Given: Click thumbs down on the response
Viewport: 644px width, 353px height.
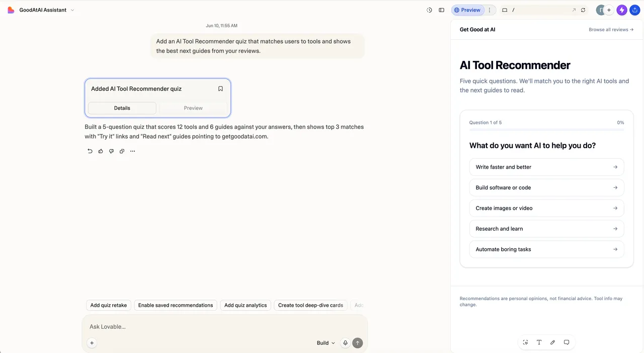Looking at the screenshot, I should 111,151.
